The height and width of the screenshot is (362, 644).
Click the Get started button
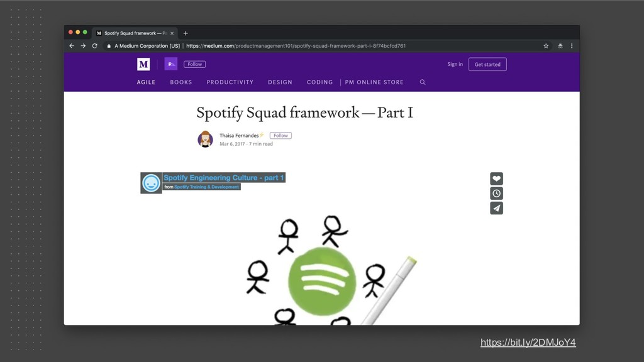[487, 64]
